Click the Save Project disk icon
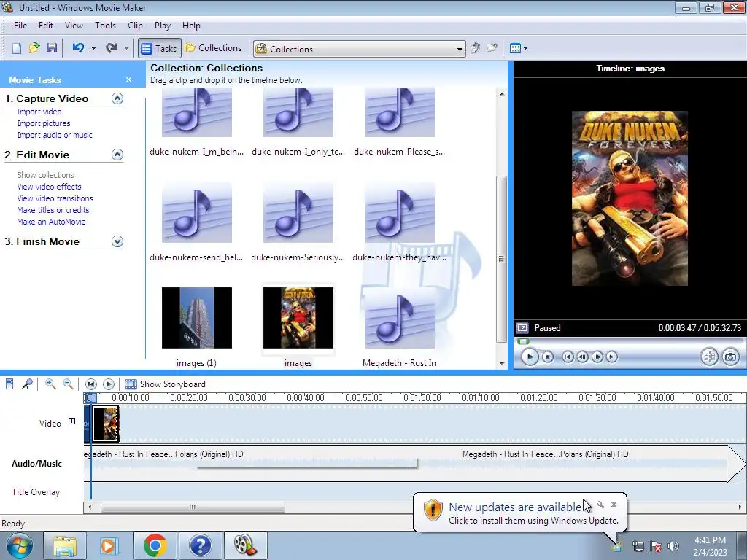Image resolution: width=747 pixels, height=560 pixels. click(52, 48)
